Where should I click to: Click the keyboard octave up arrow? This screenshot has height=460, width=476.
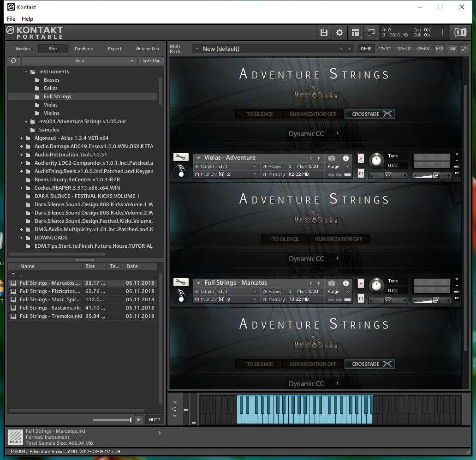click(x=174, y=402)
